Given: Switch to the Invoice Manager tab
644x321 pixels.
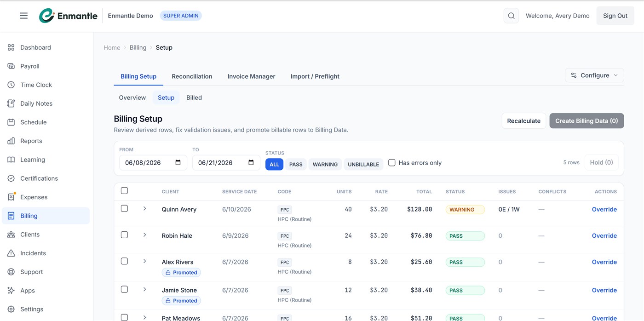Looking at the screenshot, I should [251, 76].
